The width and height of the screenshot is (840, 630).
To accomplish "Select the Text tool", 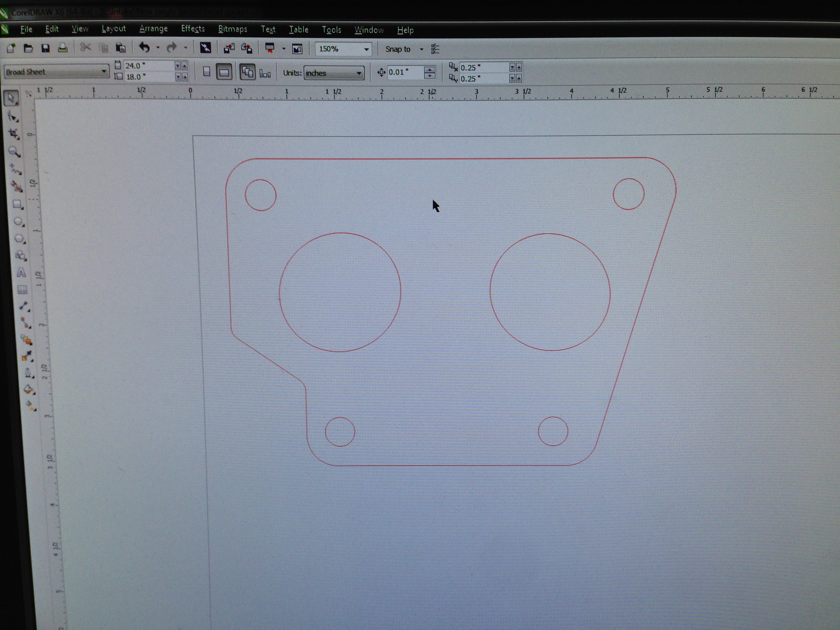I will (x=22, y=273).
